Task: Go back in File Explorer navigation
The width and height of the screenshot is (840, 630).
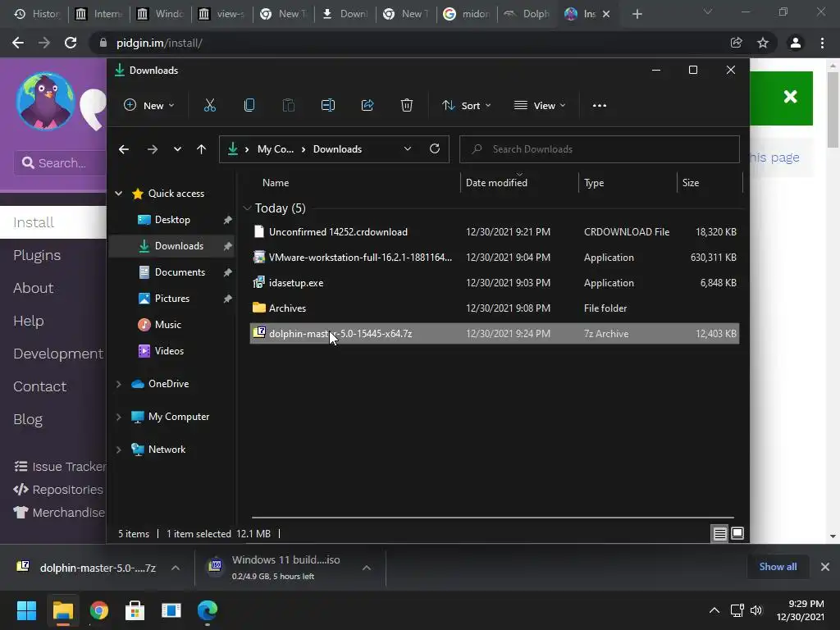Action: tap(124, 149)
